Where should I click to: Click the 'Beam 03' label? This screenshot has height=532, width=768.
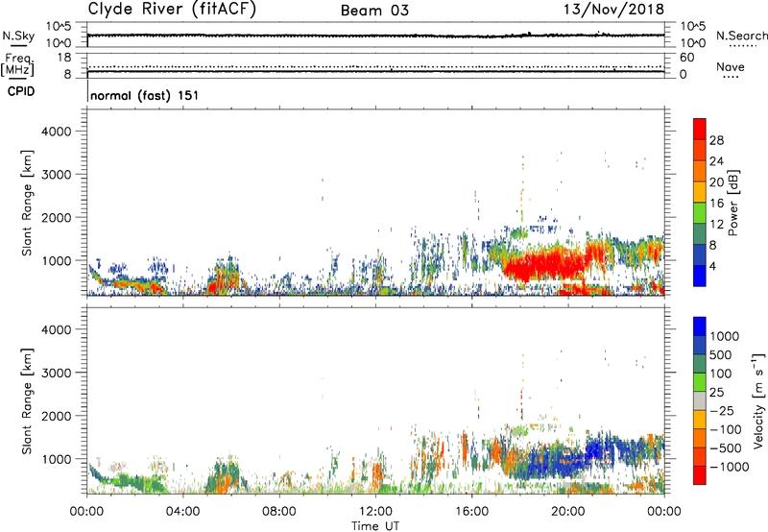click(x=374, y=11)
